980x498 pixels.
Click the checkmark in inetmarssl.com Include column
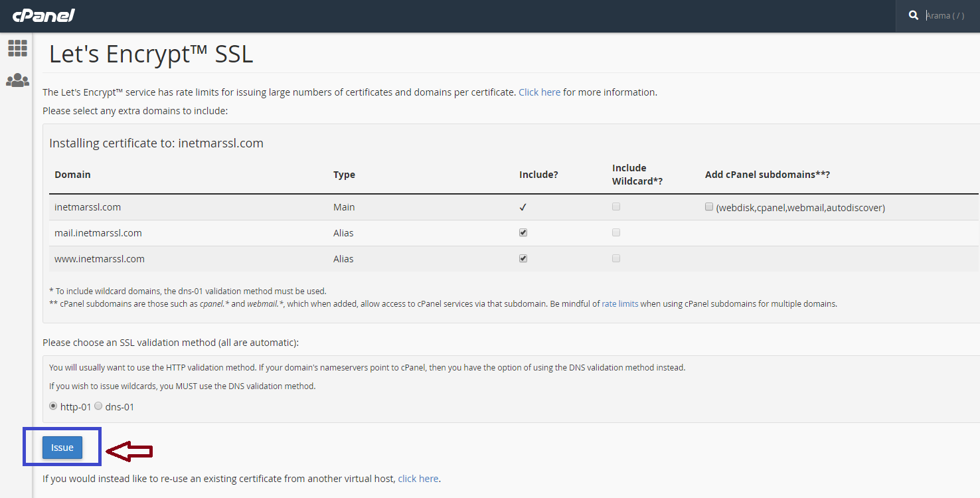click(x=523, y=207)
